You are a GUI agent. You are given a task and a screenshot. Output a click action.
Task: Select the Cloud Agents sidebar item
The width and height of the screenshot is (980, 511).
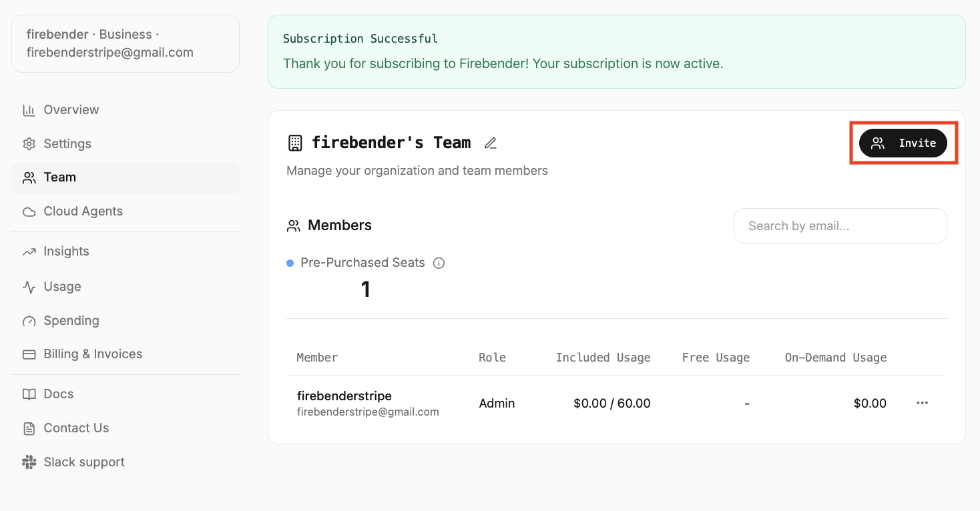[83, 211]
